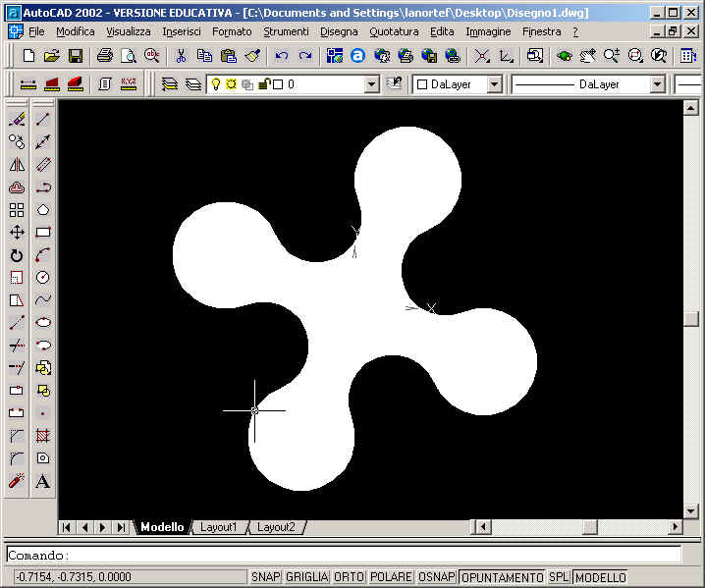Switch to the Layout2 tab
Image resolution: width=705 pixels, height=588 pixels.
276,527
